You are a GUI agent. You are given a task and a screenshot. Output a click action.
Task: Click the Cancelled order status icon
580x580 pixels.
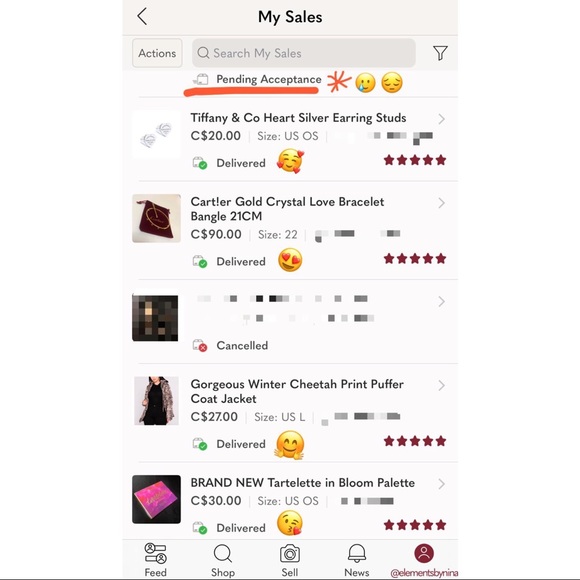[x=199, y=345]
